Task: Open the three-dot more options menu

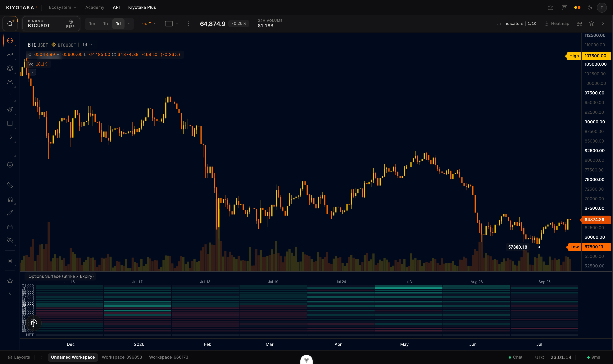Action: coord(188,24)
